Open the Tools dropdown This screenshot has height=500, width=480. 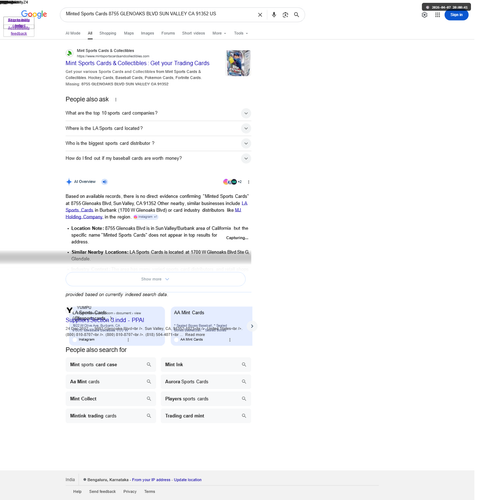pos(241,33)
